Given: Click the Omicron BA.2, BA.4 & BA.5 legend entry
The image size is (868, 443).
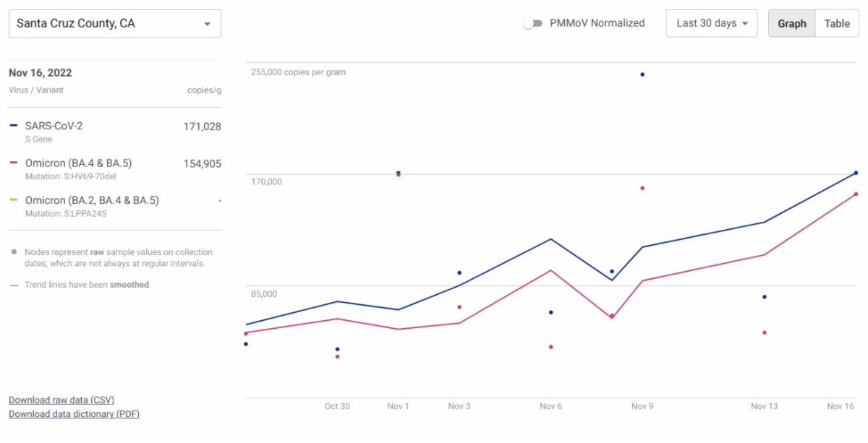Looking at the screenshot, I should (92, 200).
